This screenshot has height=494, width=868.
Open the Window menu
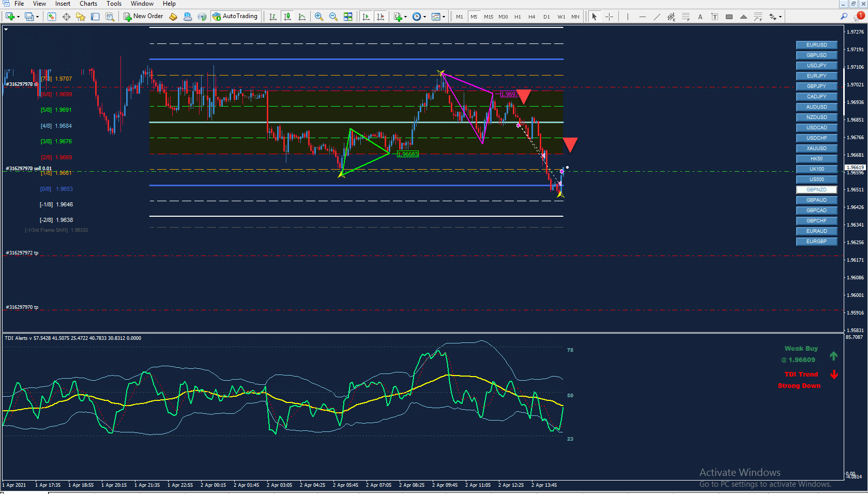click(x=142, y=4)
